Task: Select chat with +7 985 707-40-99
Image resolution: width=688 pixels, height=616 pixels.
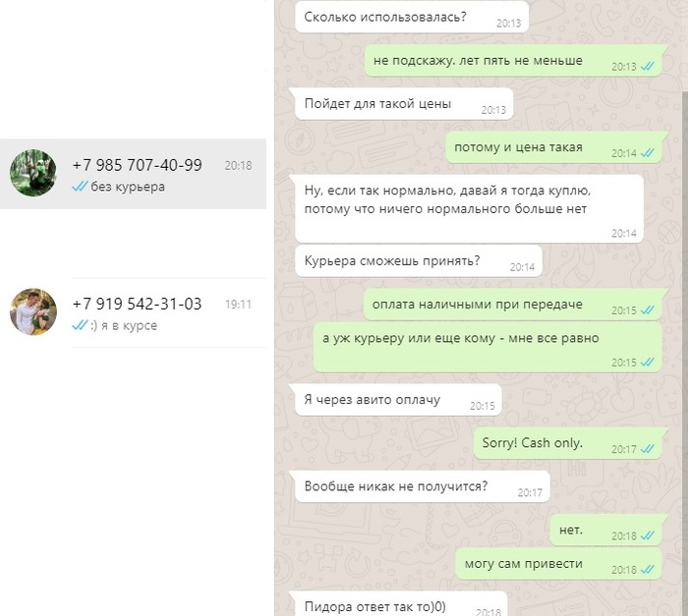Action: coord(133,174)
